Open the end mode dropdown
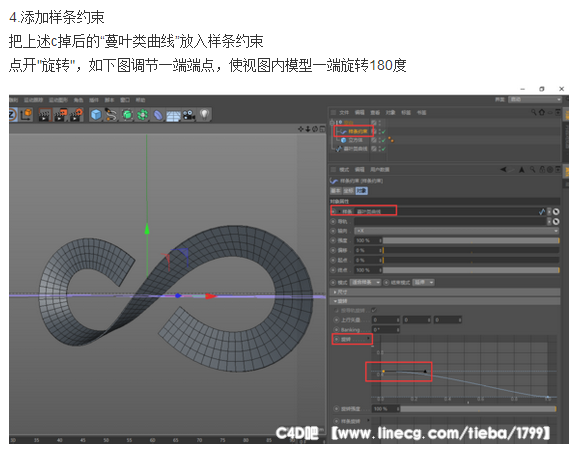Viewport: 576px width, 450px height. pyautogui.click(x=424, y=282)
